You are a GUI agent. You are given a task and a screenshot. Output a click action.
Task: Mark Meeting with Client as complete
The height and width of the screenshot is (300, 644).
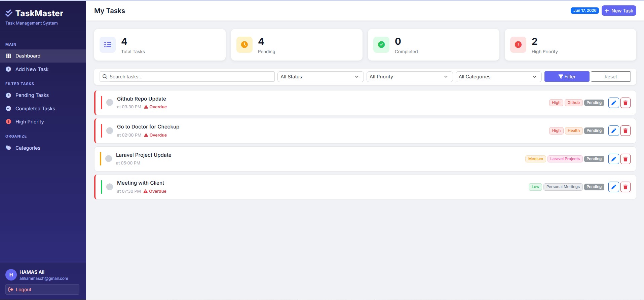pyautogui.click(x=110, y=187)
